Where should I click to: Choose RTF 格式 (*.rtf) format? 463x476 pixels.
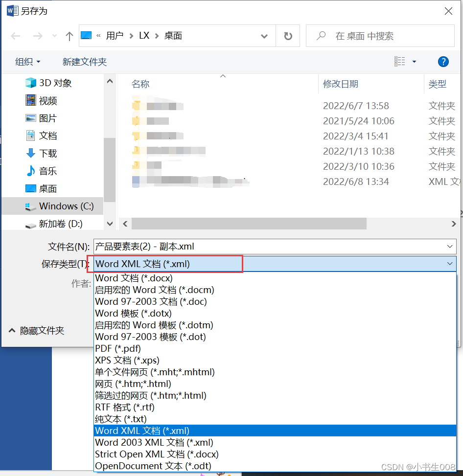(275, 408)
